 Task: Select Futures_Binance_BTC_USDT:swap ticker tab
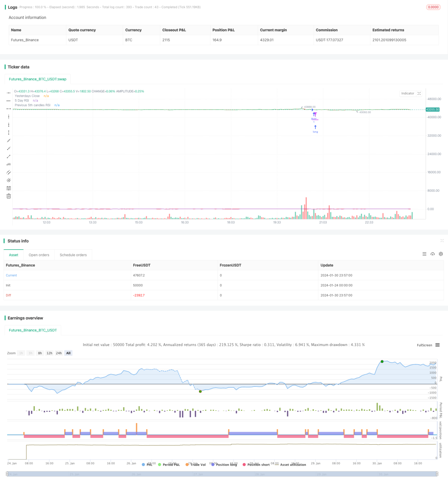38,79
